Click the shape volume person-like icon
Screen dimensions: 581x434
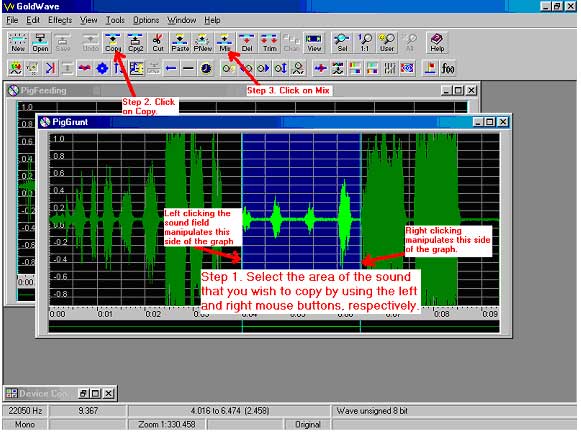point(298,68)
